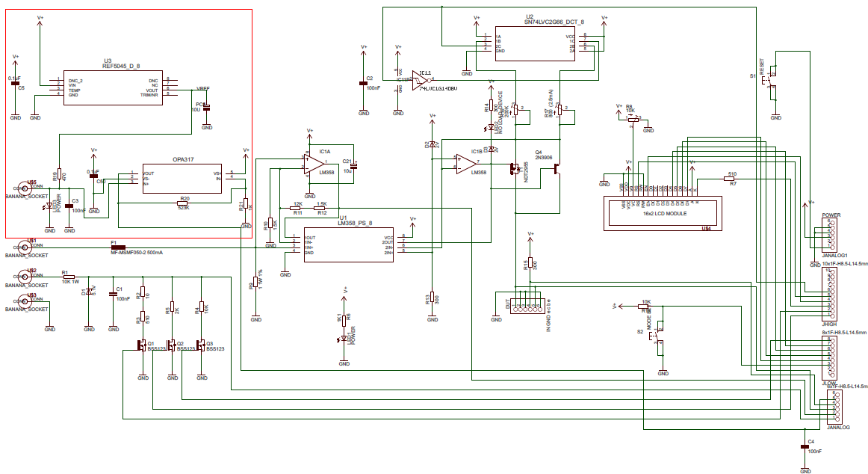Click the 74LVC1G14DBV inverter gate symbol
The width and height of the screenshot is (868, 474).
click(x=421, y=79)
